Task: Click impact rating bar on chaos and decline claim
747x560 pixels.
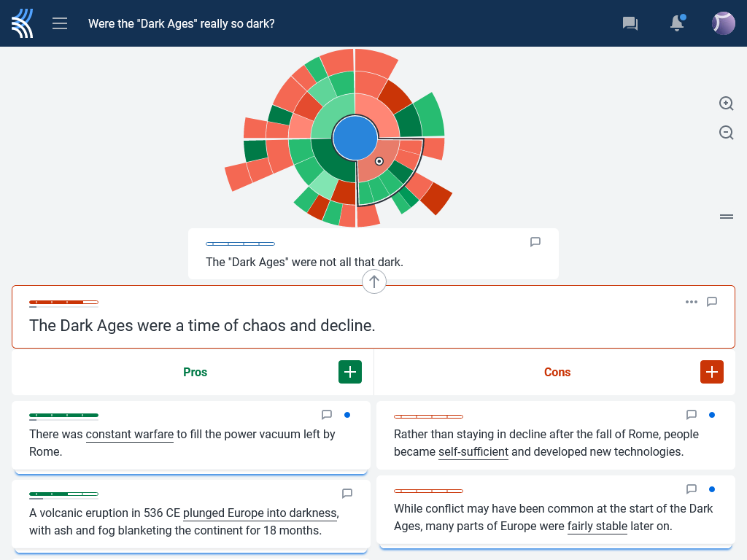Action: pyautogui.click(x=63, y=302)
